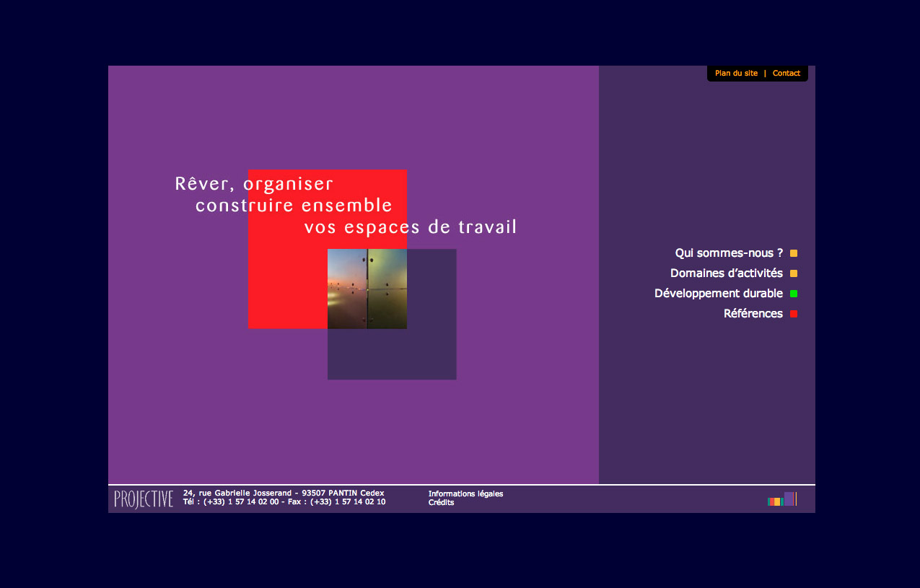Go to Développement durable section
The width and height of the screenshot is (920, 588).
point(719,294)
